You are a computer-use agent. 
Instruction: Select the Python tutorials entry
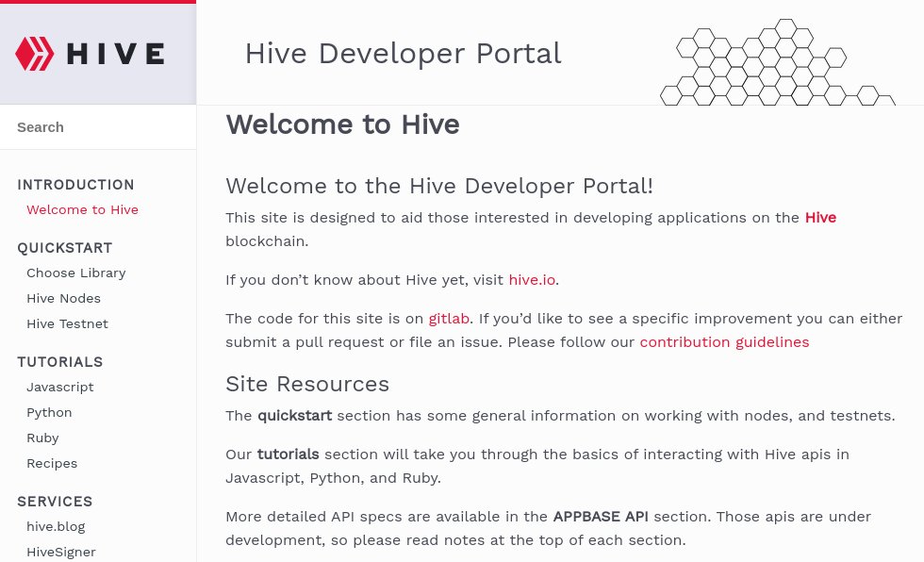(x=49, y=412)
